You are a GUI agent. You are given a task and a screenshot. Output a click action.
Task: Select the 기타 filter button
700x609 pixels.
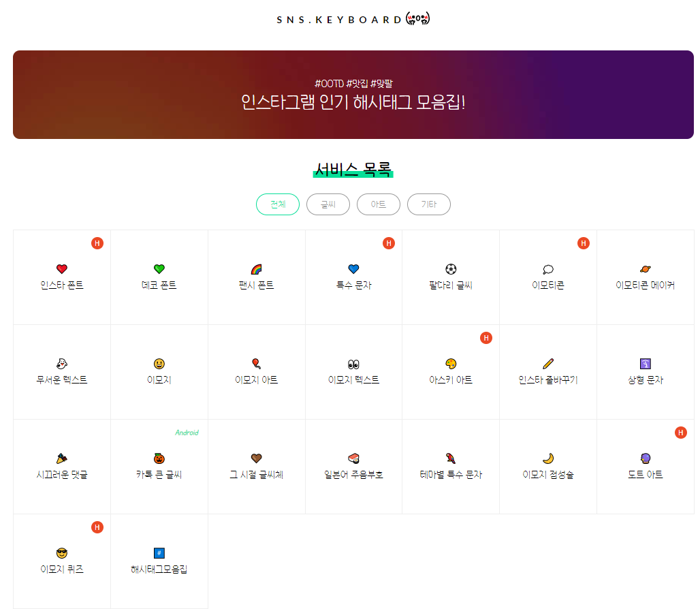coord(428,204)
